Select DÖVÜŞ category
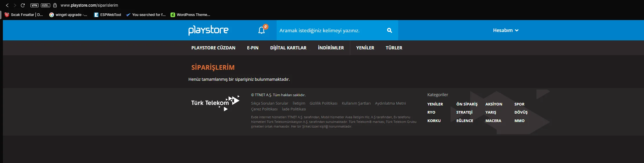The height and width of the screenshot is (163, 644). click(521, 112)
